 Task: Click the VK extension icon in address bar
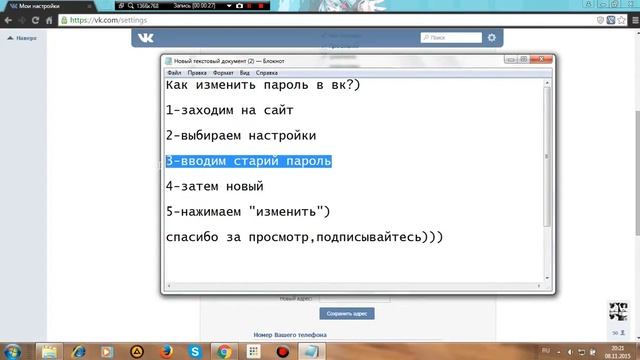(x=611, y=20)
